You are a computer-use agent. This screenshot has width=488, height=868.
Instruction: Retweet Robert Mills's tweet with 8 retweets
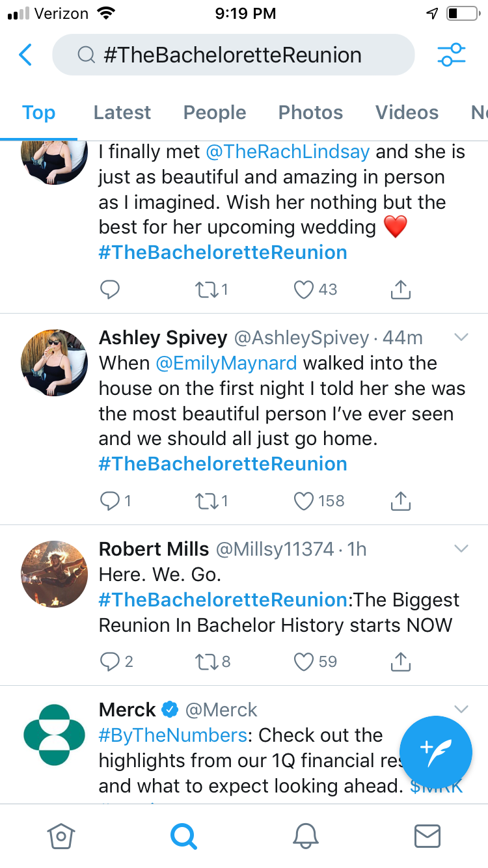pyautogui.click(x=205, y=662)
